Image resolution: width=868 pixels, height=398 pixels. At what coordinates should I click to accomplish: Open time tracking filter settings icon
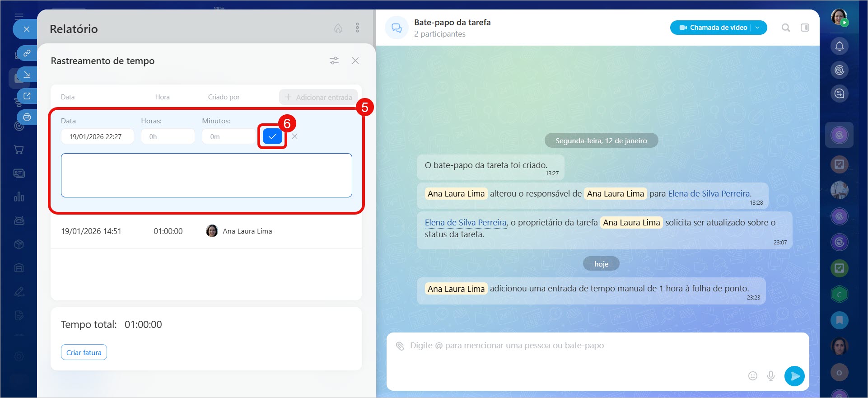(x=334, y=61)
